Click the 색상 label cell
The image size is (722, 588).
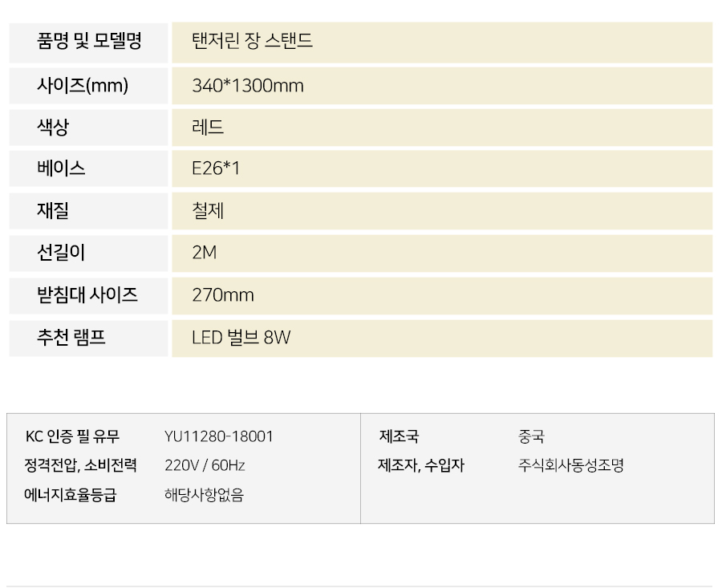(x=88, y=128)
